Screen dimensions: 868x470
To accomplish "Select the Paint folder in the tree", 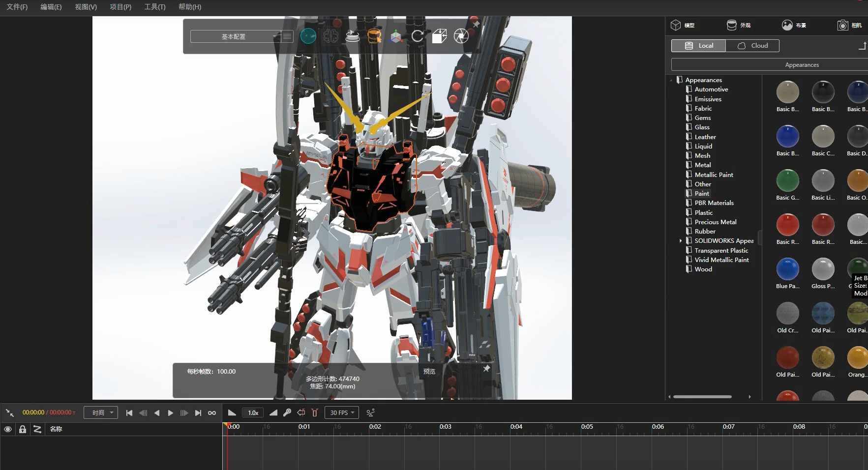I will pyautogui.click(x=702, y=194).
